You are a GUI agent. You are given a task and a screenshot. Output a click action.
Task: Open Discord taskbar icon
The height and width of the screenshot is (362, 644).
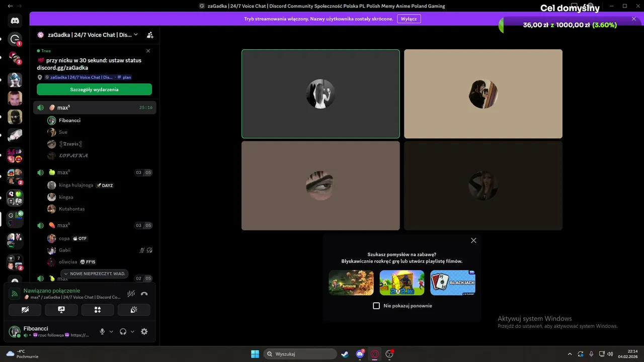(x=360, y=354)
